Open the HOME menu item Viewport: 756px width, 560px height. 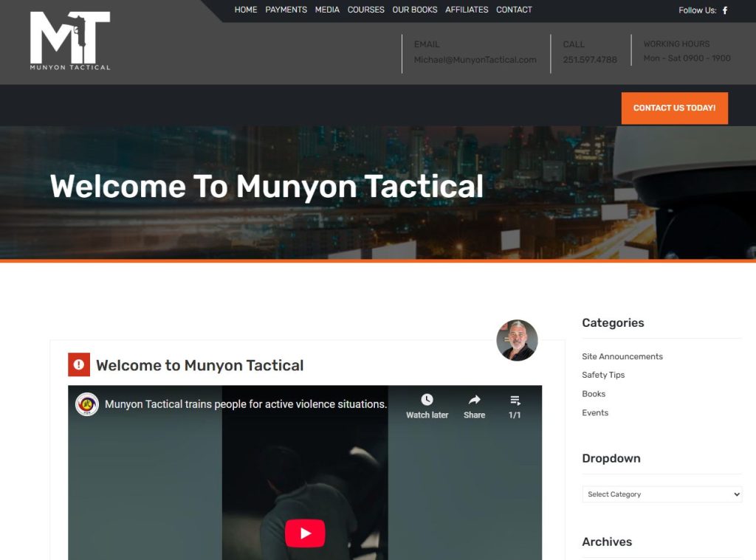pos(246,10)
